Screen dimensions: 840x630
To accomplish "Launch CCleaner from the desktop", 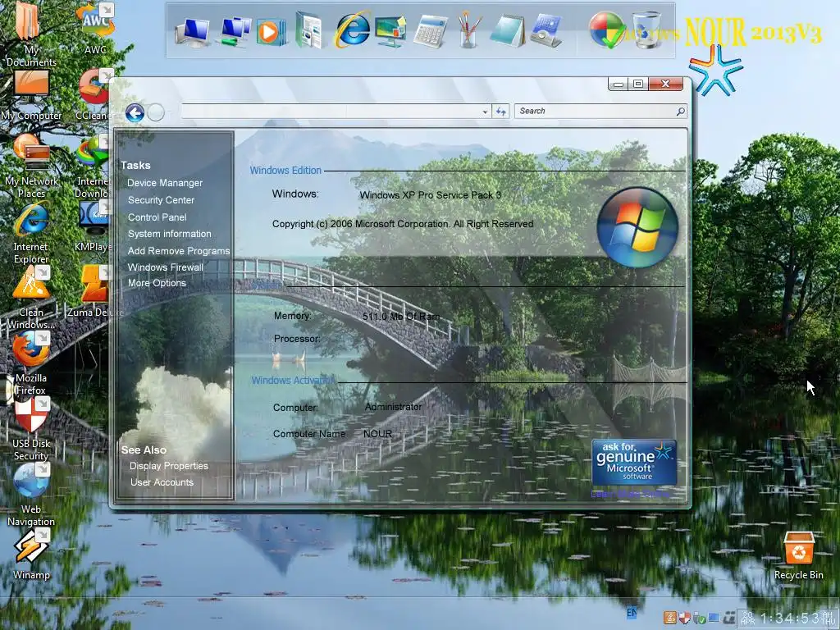I will [95, 95].
